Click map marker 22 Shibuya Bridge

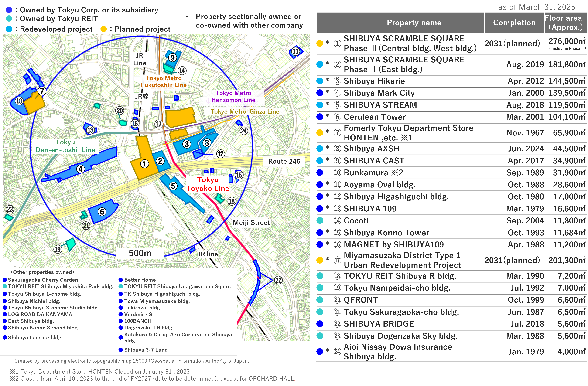click(x=278, y=280)
